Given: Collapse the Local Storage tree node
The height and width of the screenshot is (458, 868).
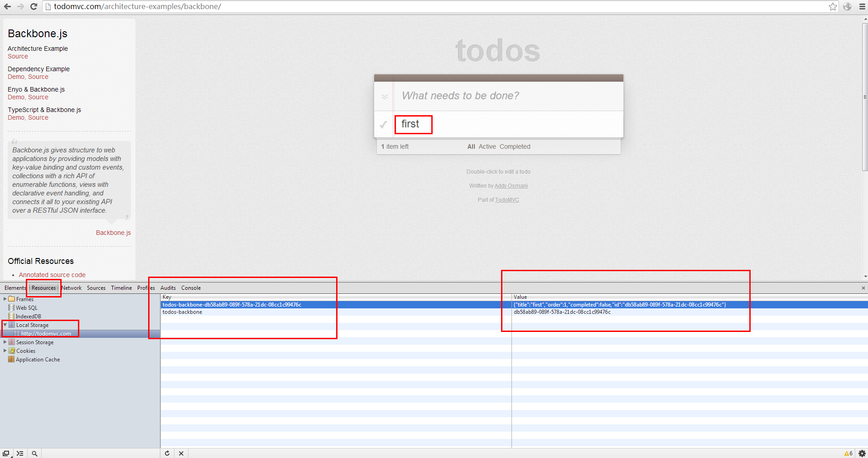Looking at the screenshot, I should click(5, 325).
